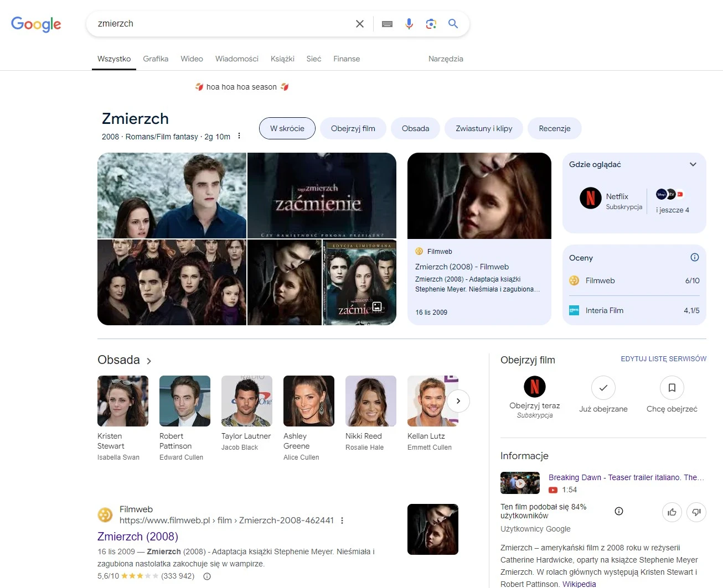The image size is (723, 588).
Task: Start voice search with microphone icon
Action: click(409, 24)
